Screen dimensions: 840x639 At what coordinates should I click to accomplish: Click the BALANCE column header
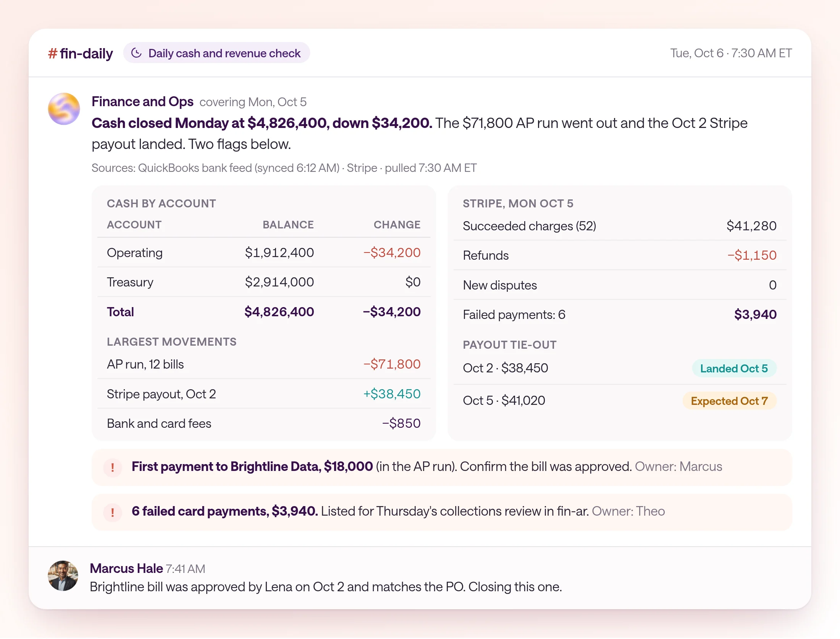pyautogui.click(x=288, y=225)
